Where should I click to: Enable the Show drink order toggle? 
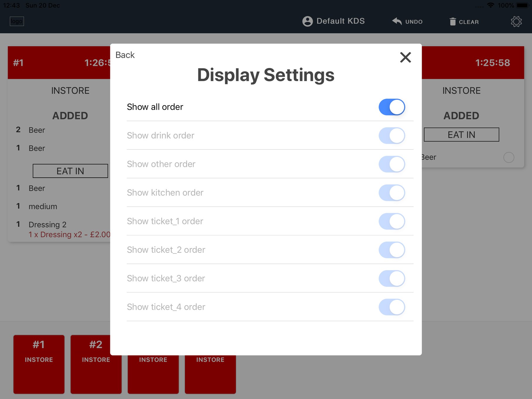[x=392, y=136]
